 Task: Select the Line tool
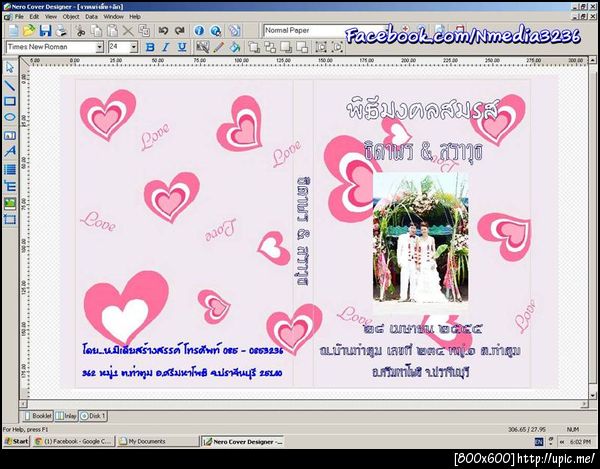click(x=10, y=85)
